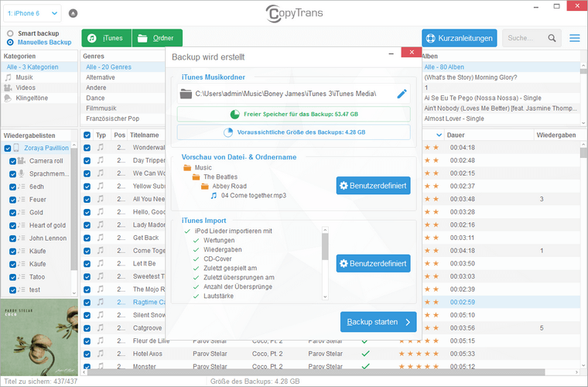Viewport: 588px width, 387px height.
Task: Choose the Dance genre
Action: 95,98
